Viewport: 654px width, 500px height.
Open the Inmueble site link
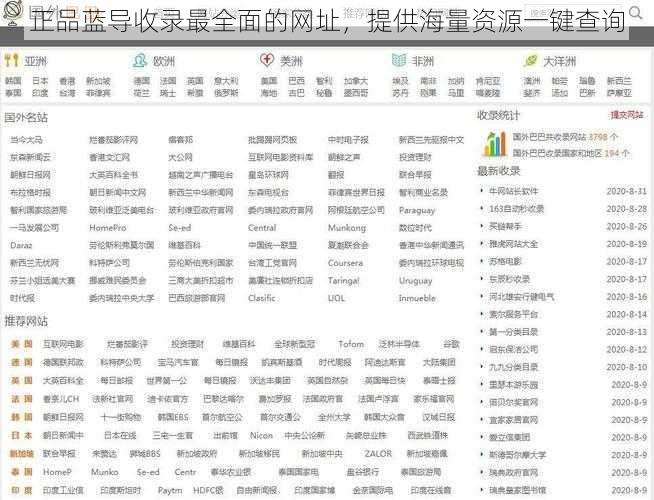tap(417, 298)
